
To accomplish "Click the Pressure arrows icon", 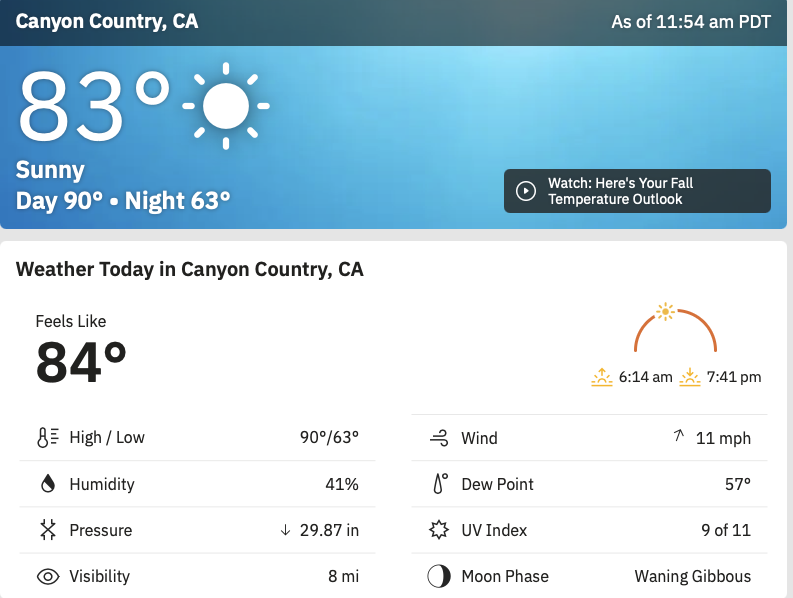I will (x=48, y=530).
